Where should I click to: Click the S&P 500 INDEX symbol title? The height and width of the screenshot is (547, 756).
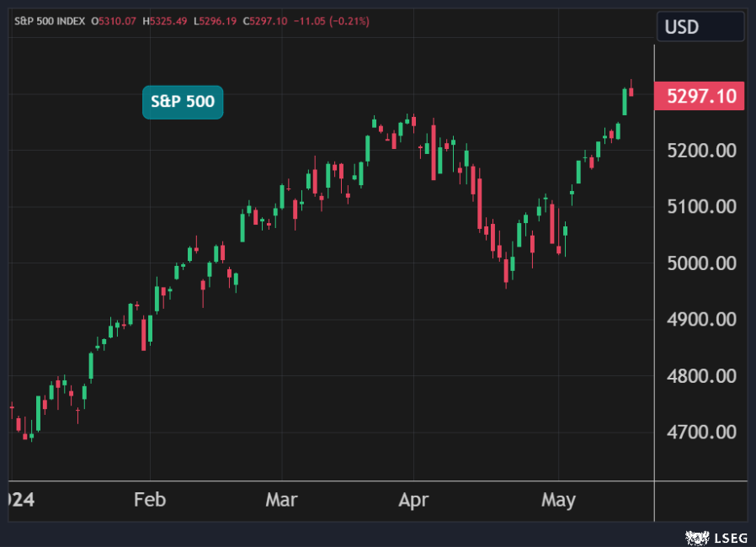[x=49, y=19]
